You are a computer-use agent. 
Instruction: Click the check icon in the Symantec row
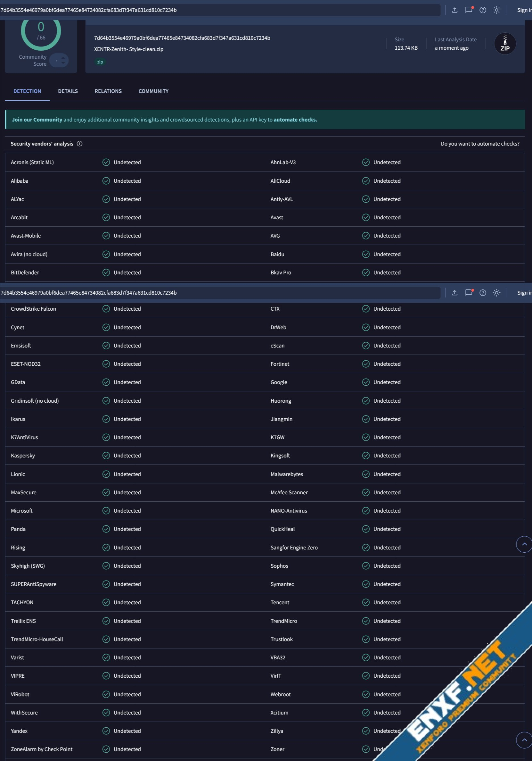(x=366, y=584)
